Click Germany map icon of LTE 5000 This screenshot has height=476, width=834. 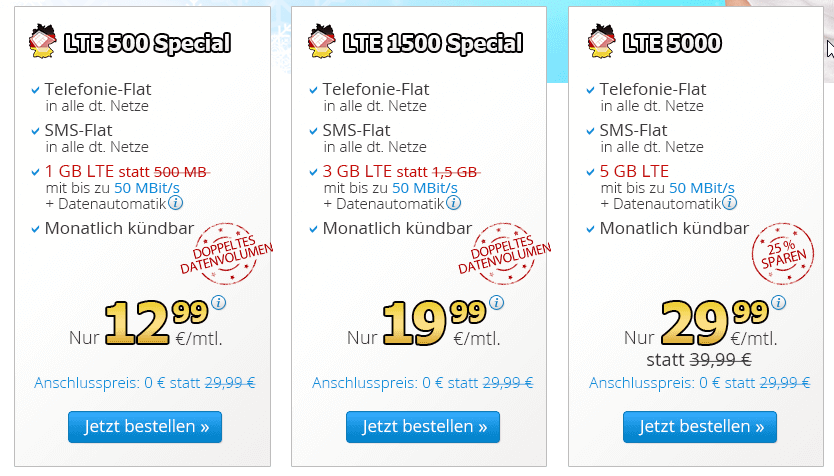coord(599,43)
